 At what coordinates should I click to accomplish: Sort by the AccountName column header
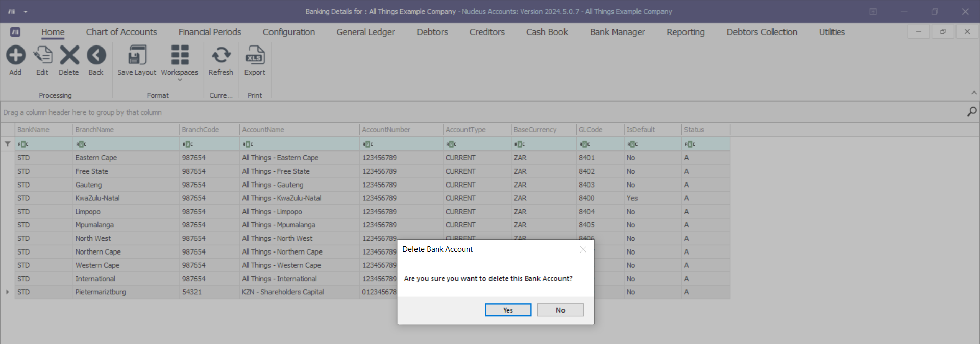299,130
